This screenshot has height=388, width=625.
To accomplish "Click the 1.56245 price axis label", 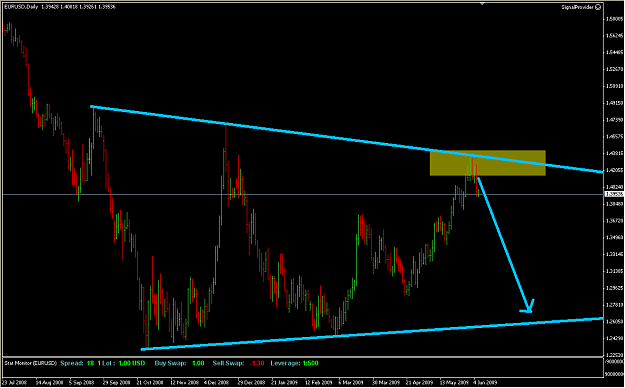I will [x=613, y=35].
